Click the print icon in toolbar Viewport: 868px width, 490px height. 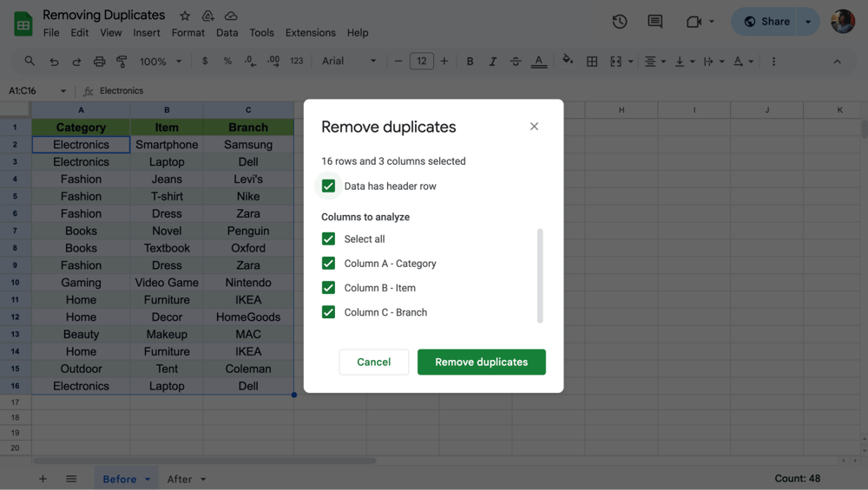99,62
